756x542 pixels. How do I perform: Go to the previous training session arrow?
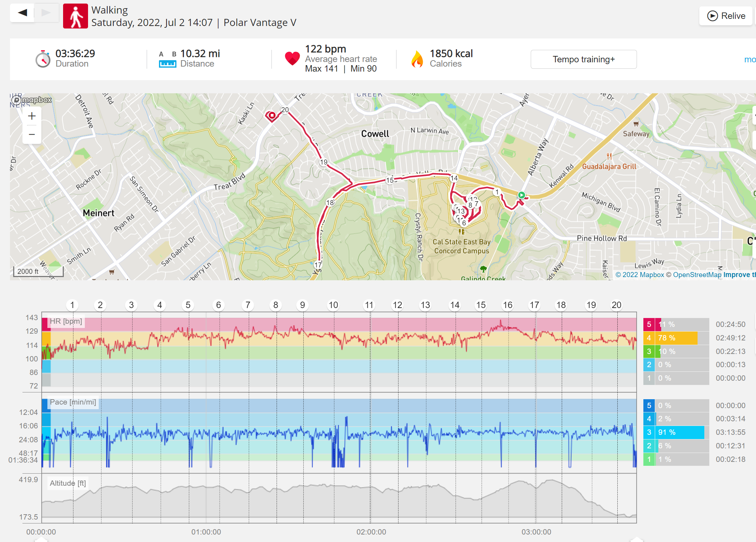tap(22, 13)
